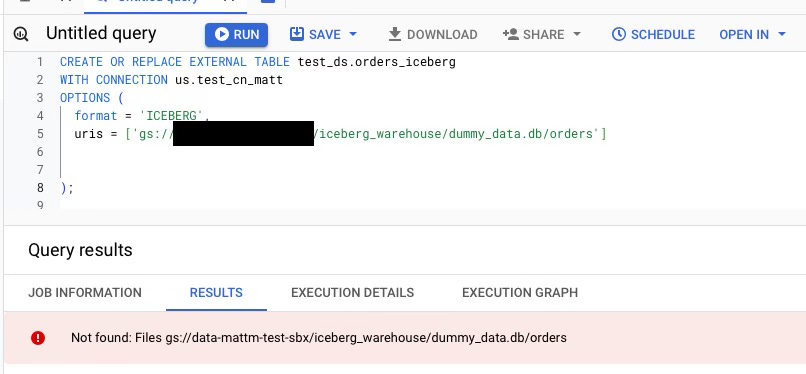Click the add-person share icon

coord(510,34)
